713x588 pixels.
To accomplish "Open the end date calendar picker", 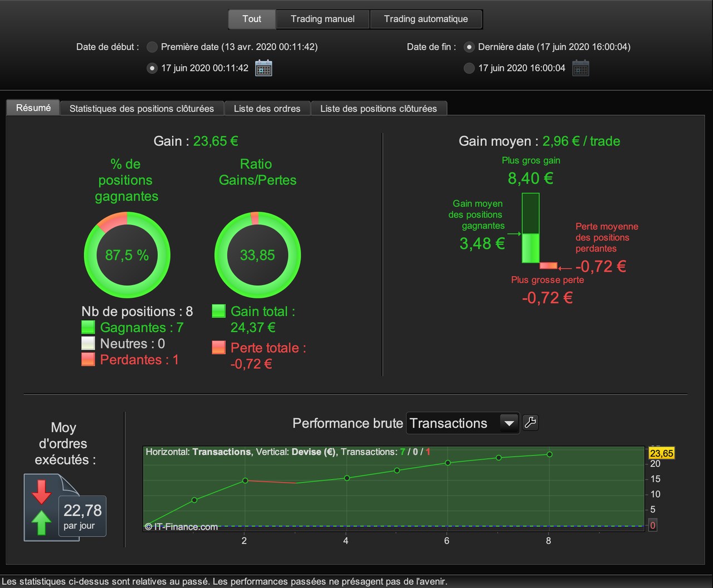I will 580,68.
